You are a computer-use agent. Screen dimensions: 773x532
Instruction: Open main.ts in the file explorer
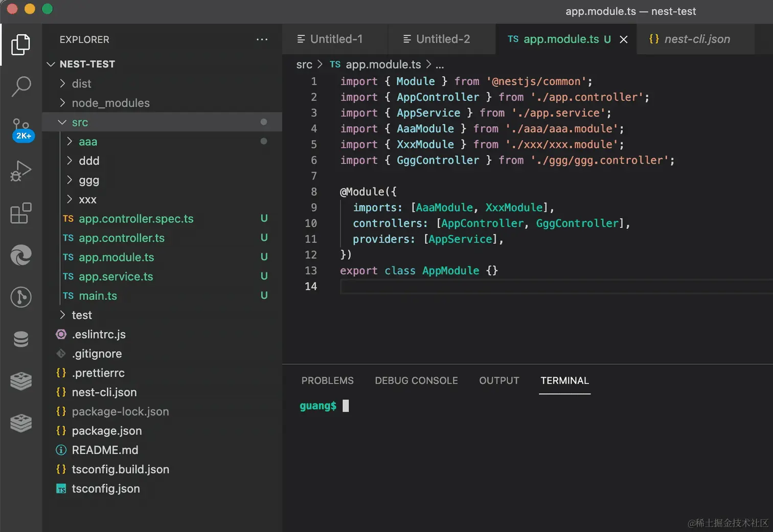[x=98, y=296]
